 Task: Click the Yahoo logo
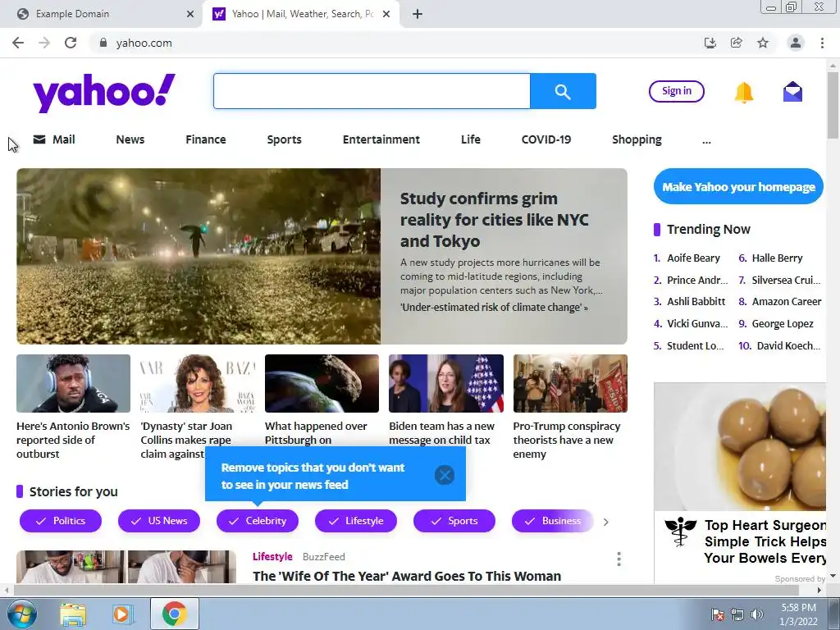pyautogui.click(x=104, y=93)
